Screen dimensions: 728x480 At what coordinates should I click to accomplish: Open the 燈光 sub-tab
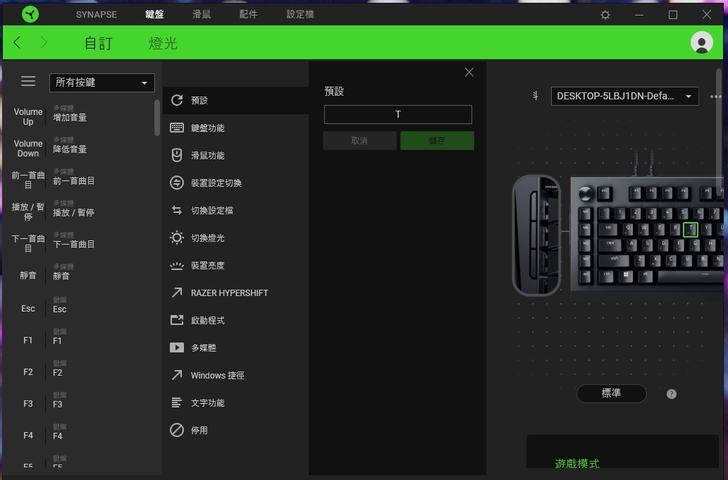coord(163,43)
